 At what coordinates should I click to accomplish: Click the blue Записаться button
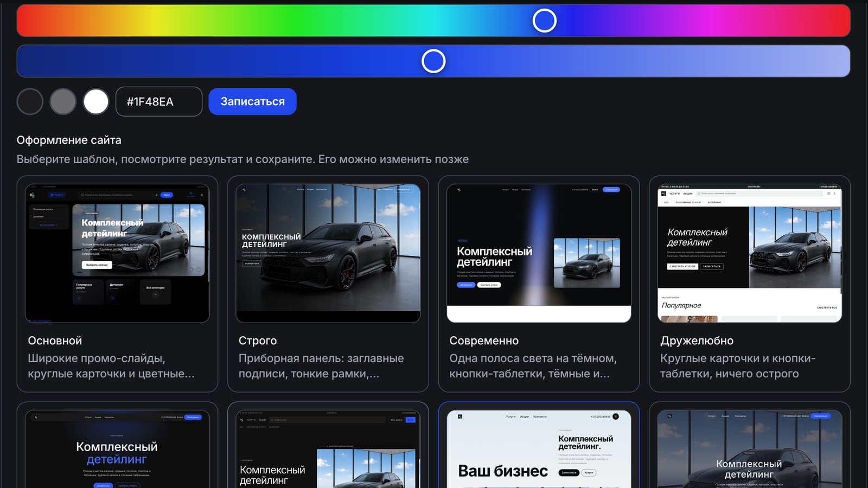point(253,101)
